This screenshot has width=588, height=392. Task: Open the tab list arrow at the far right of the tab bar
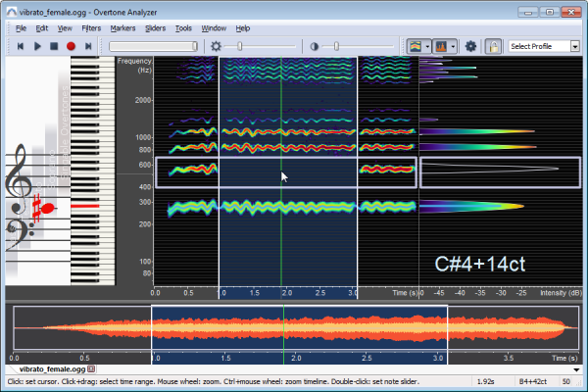coord(576,369)
